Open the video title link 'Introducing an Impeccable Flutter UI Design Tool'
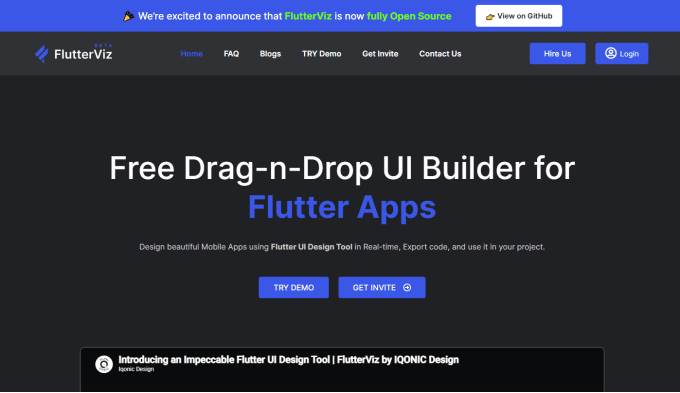 (x=288, y=360)
